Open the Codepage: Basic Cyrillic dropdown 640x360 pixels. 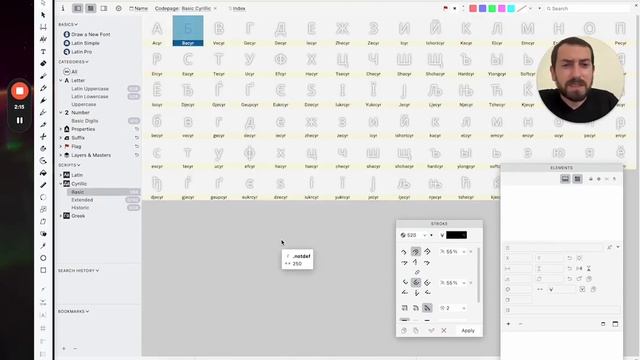(186, 8)
